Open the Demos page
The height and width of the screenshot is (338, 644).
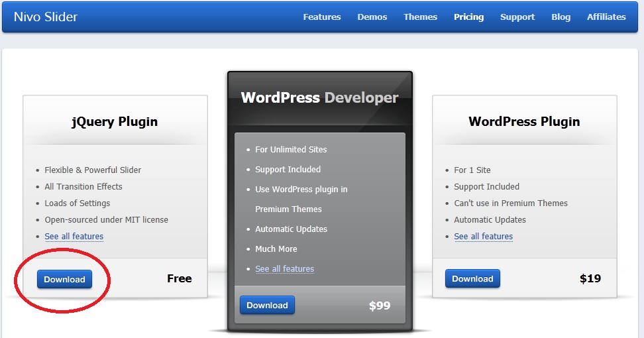click(372, 17)
